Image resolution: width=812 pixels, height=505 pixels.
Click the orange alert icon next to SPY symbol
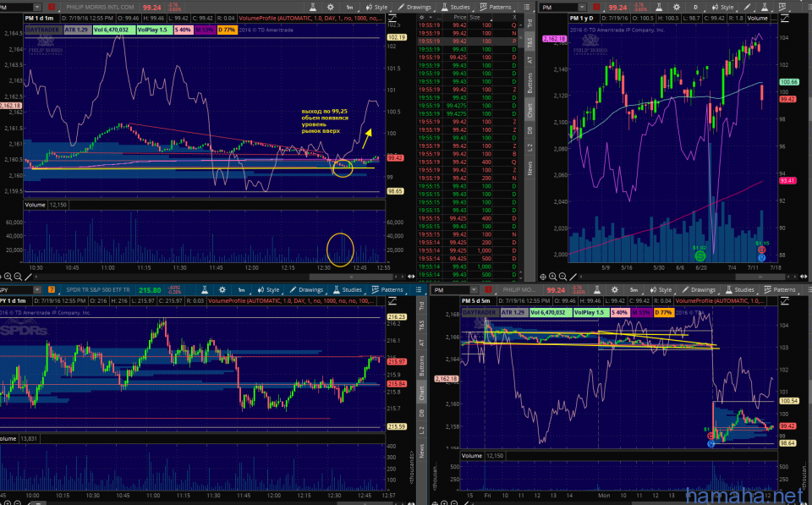[52, 289]
